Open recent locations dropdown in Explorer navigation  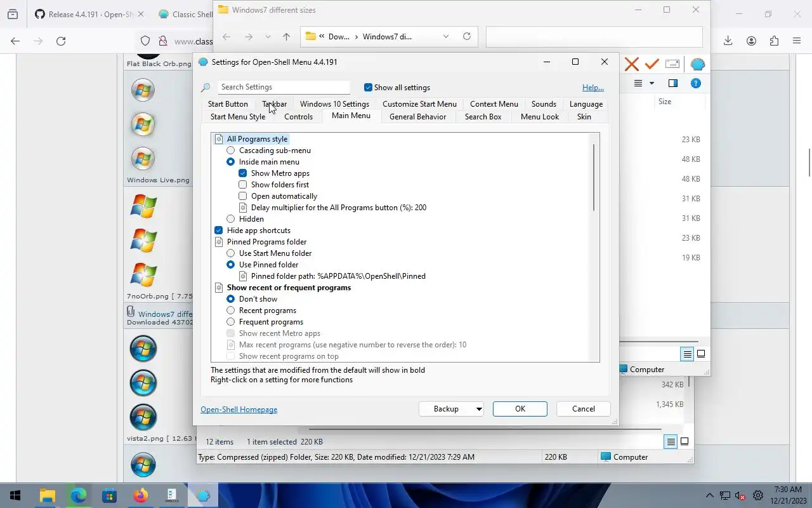(268, 37)
